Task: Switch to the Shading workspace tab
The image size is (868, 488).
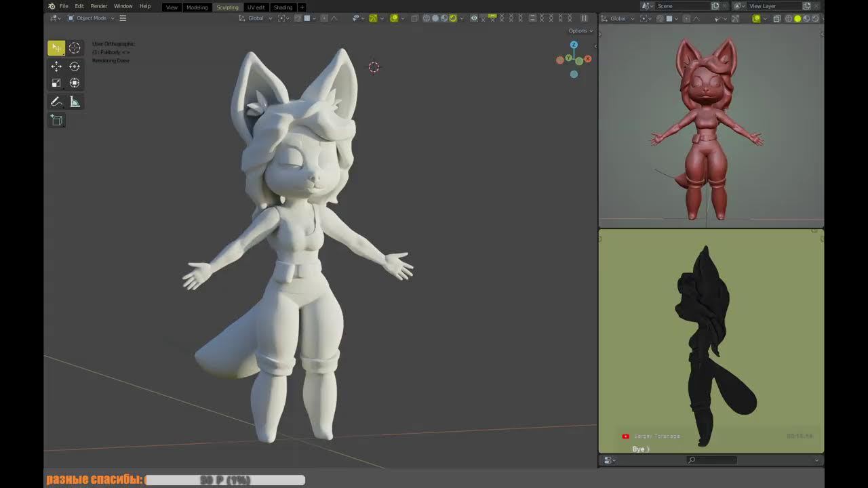Action: [x=283, y=7]
